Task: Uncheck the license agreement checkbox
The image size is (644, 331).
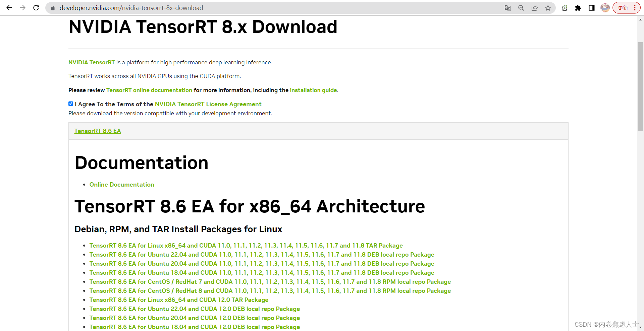Action: 71,104
